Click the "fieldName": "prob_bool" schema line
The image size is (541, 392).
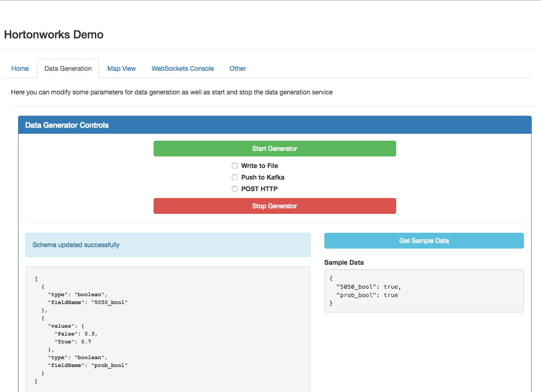(x=87, y=365)
